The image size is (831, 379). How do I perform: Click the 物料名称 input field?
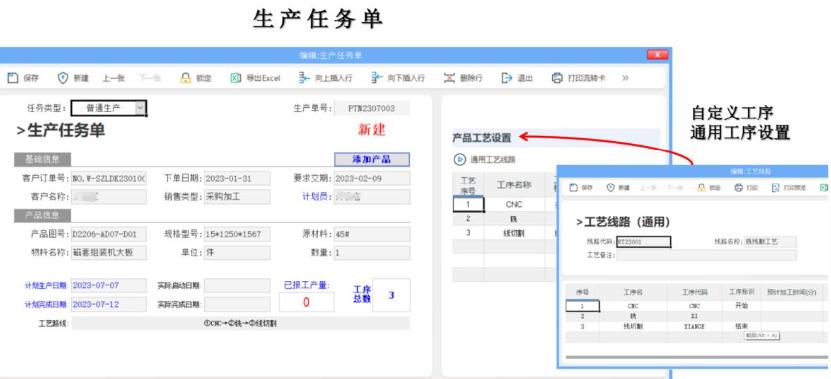tap(109, 253)
